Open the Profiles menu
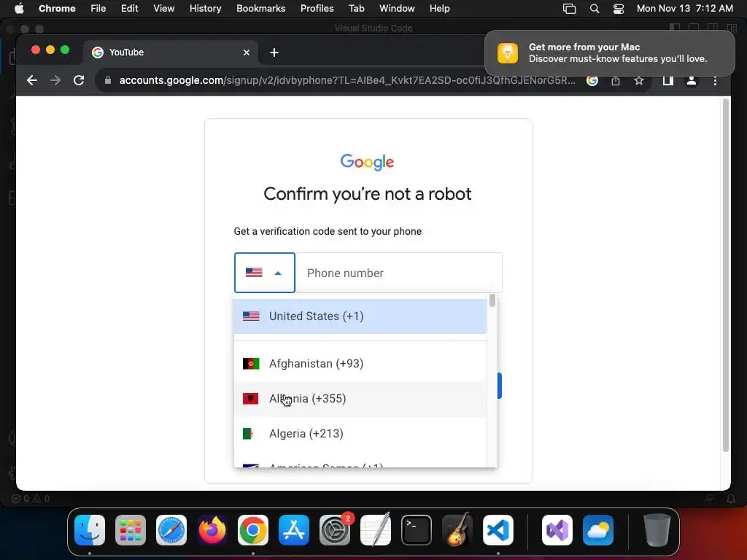Image resolution: width=747 pixels, height=560 pixels. (x=317, y=9)
